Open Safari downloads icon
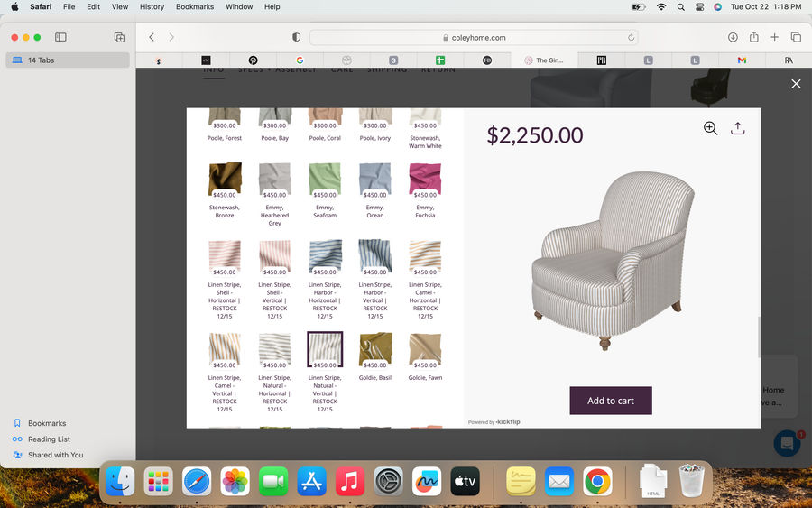The height and width of the screenshot is (508, 812). [733, 37]
